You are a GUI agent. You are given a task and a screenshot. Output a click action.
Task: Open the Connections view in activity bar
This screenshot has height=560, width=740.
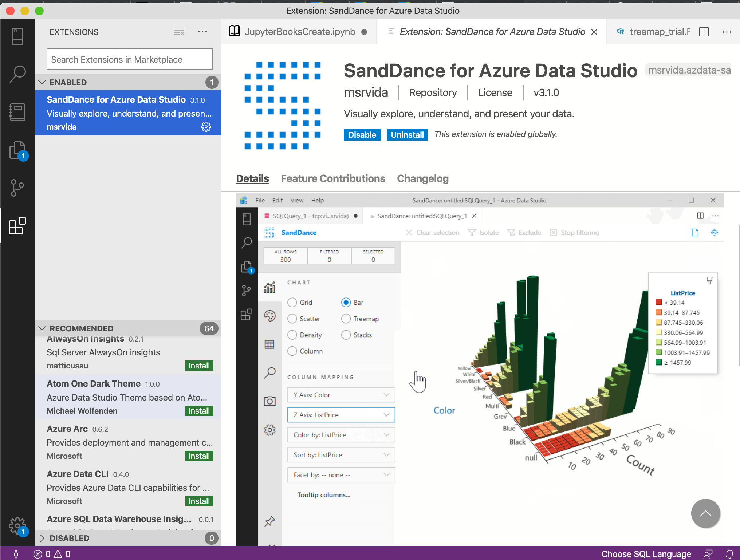coord(17,36)
